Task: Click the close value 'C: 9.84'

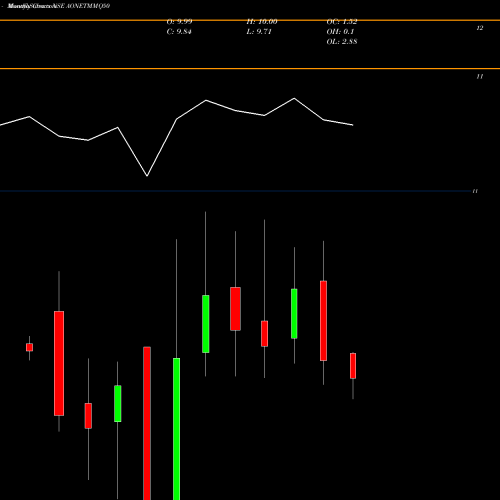Action: pyautogui.click(x=179, y=32)
